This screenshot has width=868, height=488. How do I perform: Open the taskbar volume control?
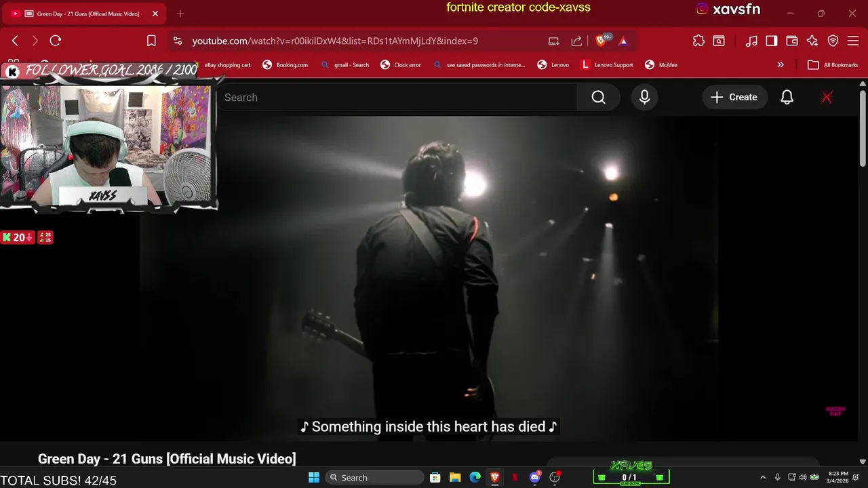tap(803, 477)
